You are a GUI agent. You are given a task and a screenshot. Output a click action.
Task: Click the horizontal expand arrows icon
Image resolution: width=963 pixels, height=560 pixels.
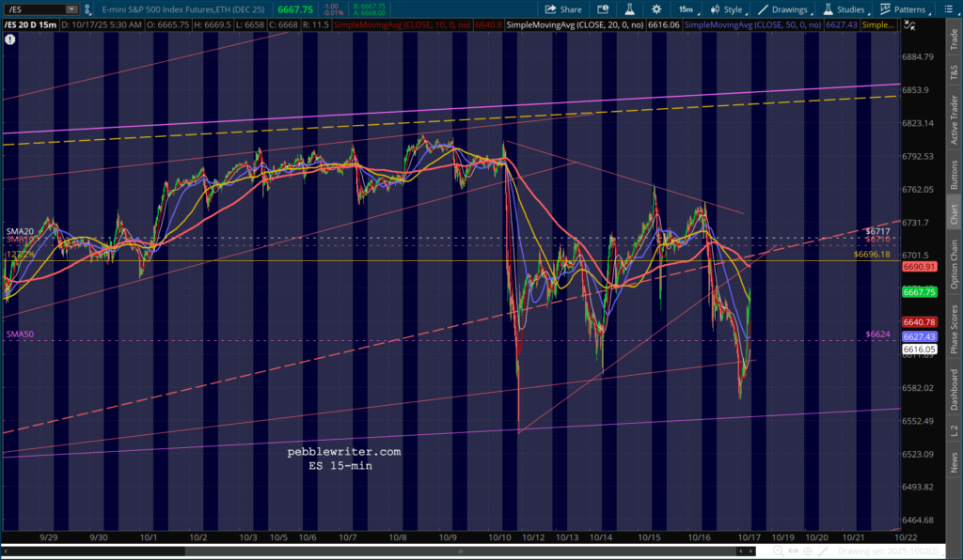click(x=794, y=552)
